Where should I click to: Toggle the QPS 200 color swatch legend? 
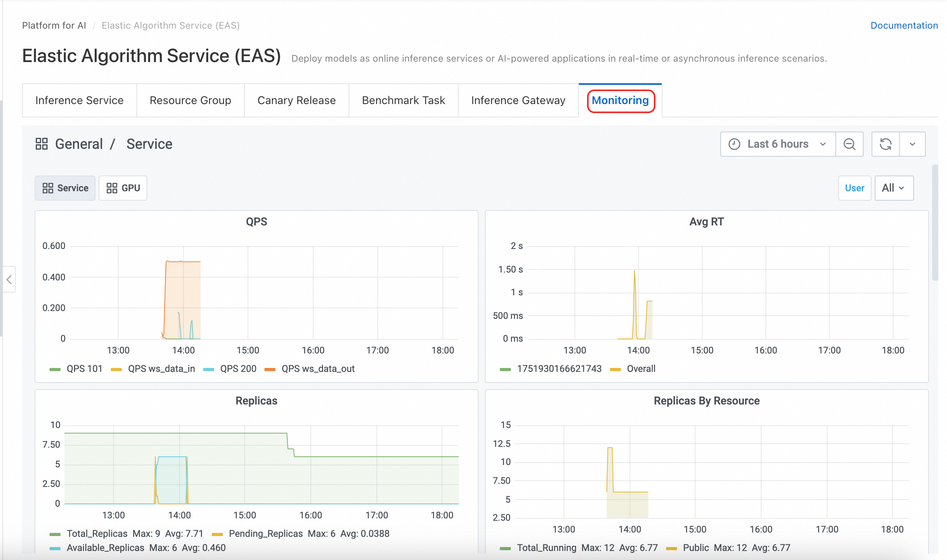tap(208, 369)
